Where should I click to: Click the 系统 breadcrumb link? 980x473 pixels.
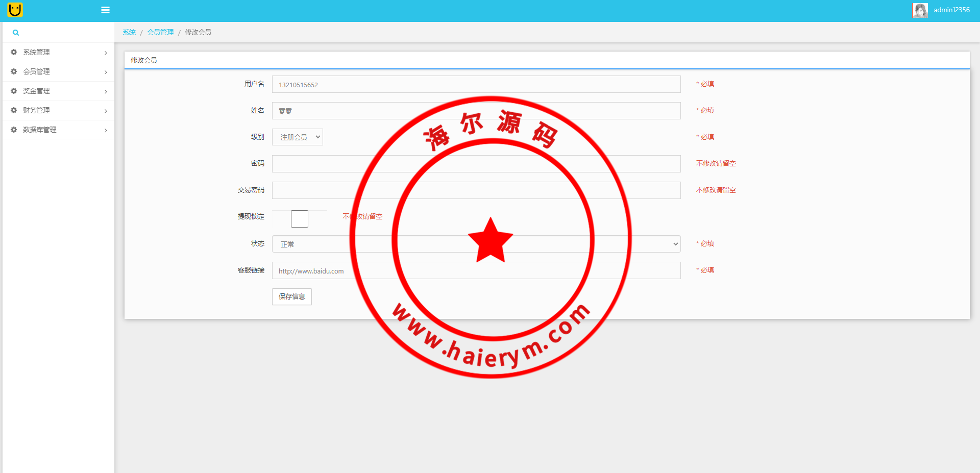(x=129, y=32)
